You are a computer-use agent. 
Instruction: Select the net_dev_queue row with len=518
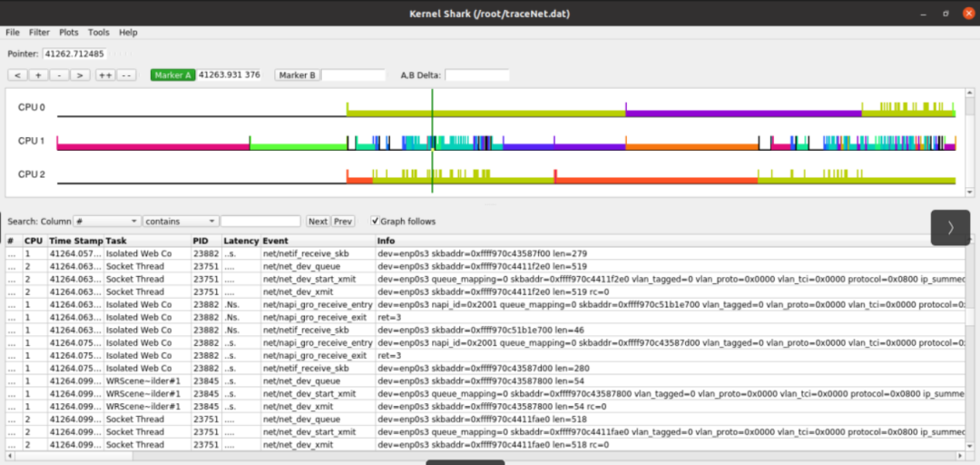(485, 419)
